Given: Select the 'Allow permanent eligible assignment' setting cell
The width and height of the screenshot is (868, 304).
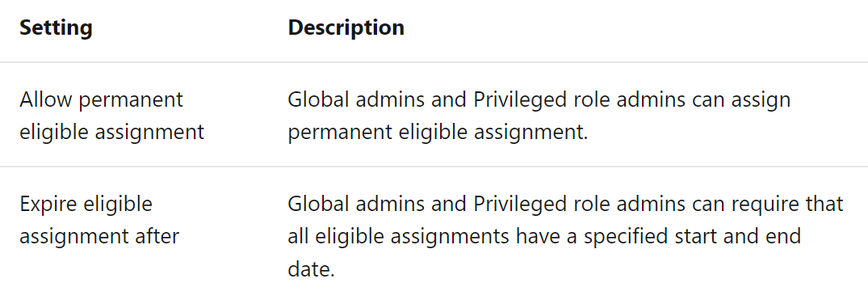Looking at the screenshot, I should 111,116.
